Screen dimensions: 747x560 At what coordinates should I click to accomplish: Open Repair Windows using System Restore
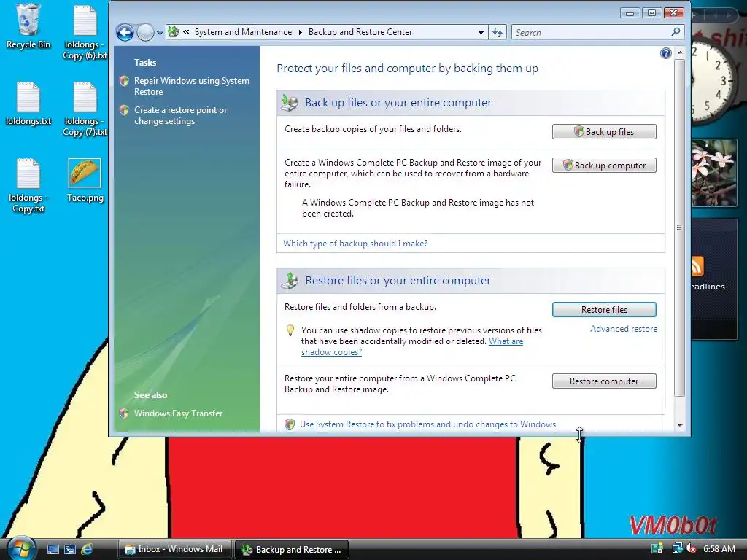[x=192, y=86]
